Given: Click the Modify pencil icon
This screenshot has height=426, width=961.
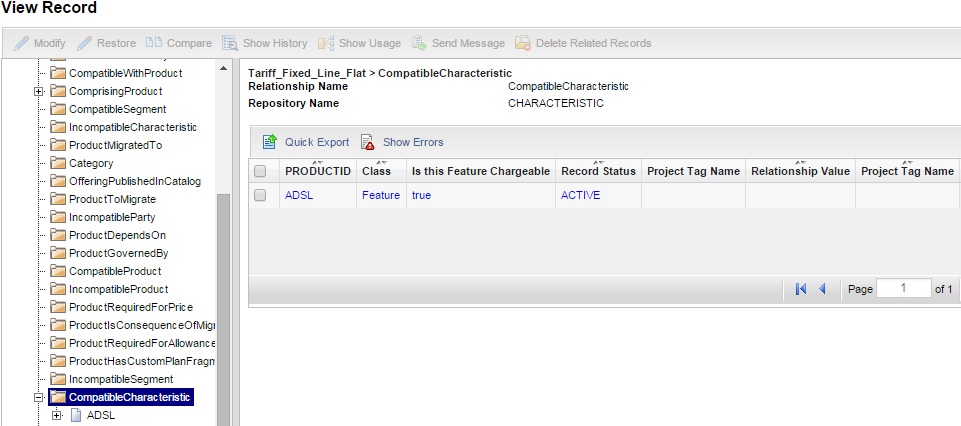Looking at the screenshot, I should pyautogui.click(x=21, y=43).
